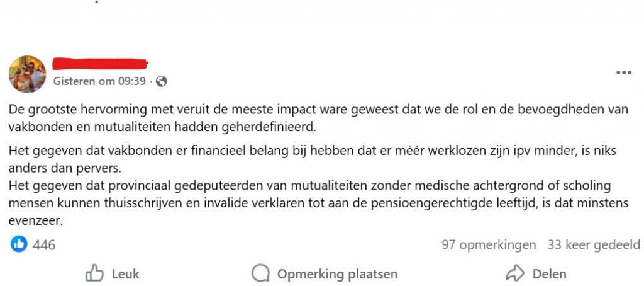Open the three-dot post options menu
The width and height of the screenshot is (644, 286).
click(623, 73)
